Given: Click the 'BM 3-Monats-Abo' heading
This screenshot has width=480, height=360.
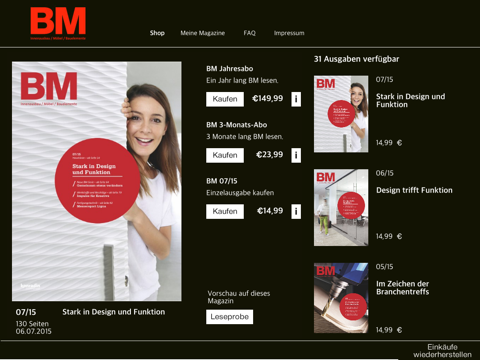Looking at the screenshot, I should (x=237, y=125).
